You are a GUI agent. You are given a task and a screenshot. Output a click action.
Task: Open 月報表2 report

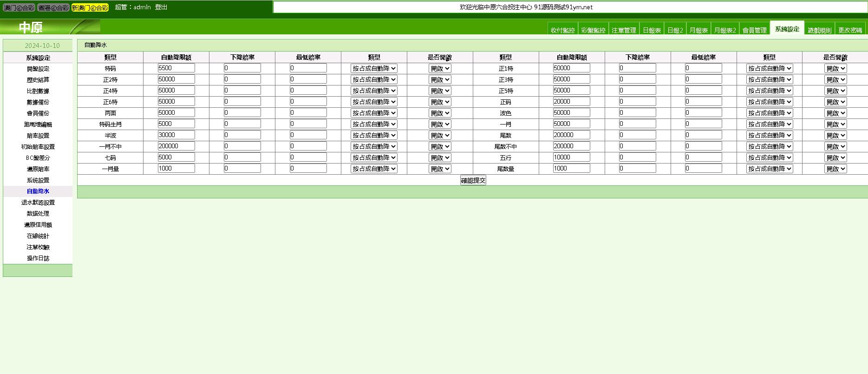(x=725, y=30)
